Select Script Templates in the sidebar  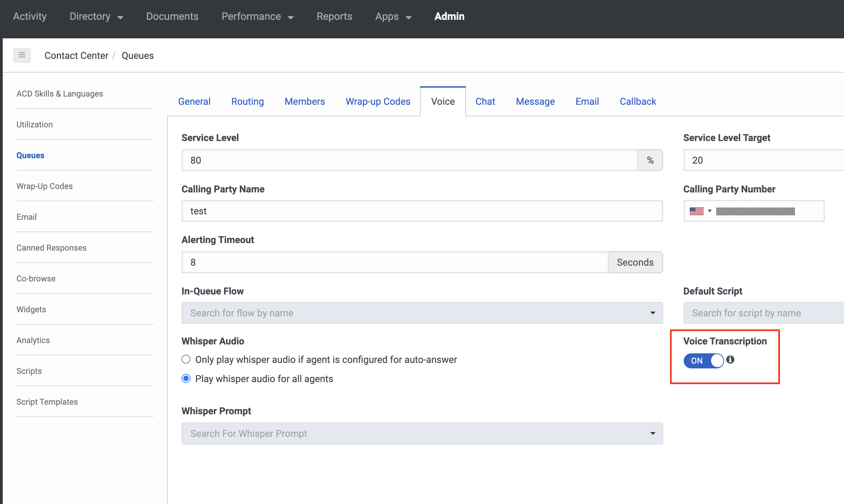click(x=47, y=401)
